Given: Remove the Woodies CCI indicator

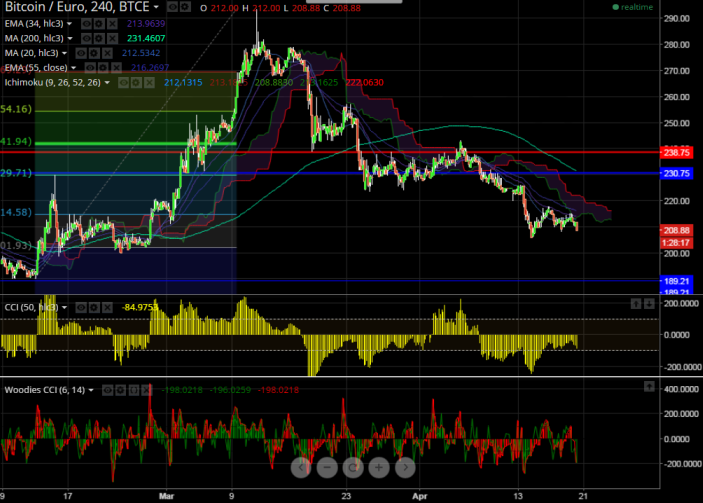Looking at the screenshot, I should pyautogui.click(x=147, y=390).
